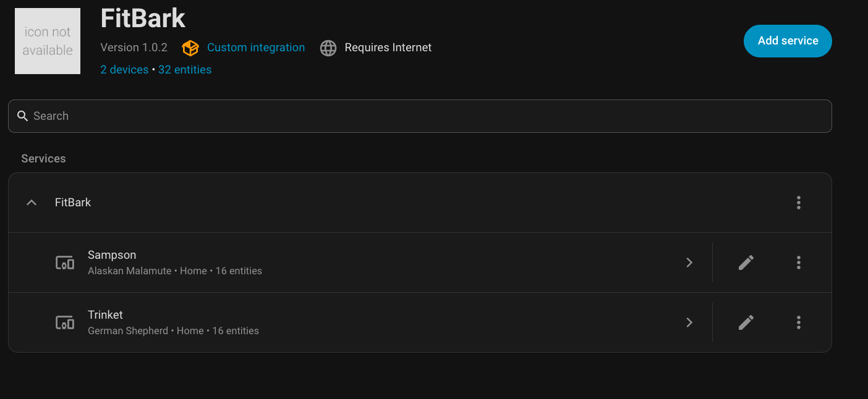Click the search magnifier icon
Image resolution: width=868 pixels, height=399 pixels.
pyautogui.click(x=23, y=116)
